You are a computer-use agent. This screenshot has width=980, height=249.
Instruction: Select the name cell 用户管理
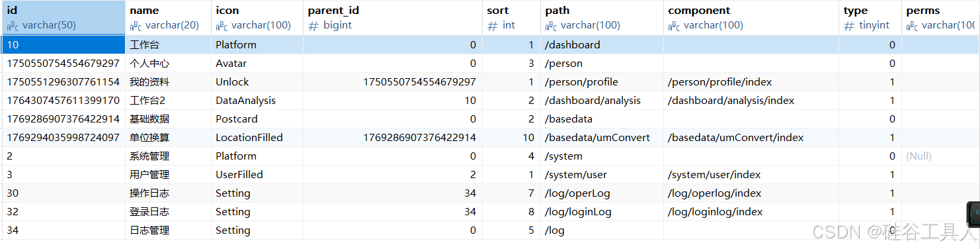point(168,175)
